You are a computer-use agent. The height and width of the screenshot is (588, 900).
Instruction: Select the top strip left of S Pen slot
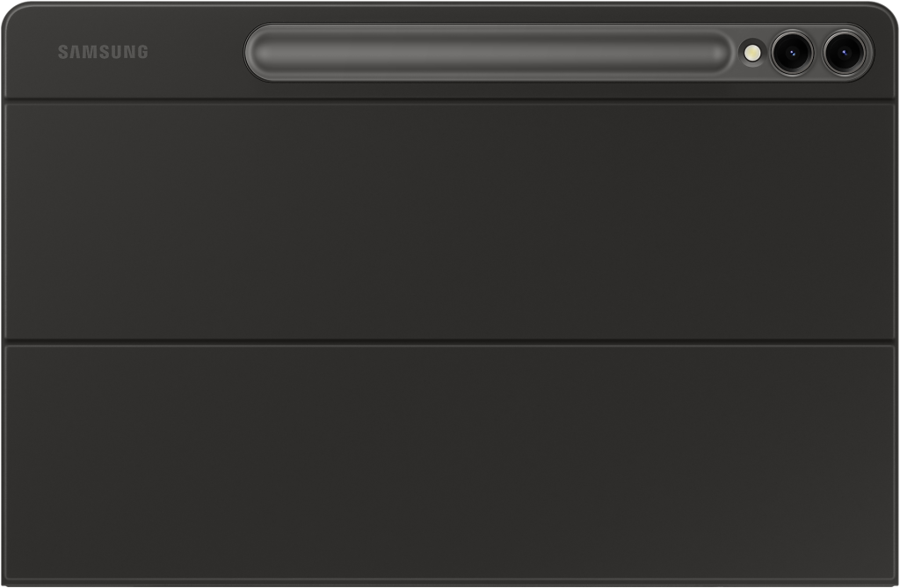(123, 52)
